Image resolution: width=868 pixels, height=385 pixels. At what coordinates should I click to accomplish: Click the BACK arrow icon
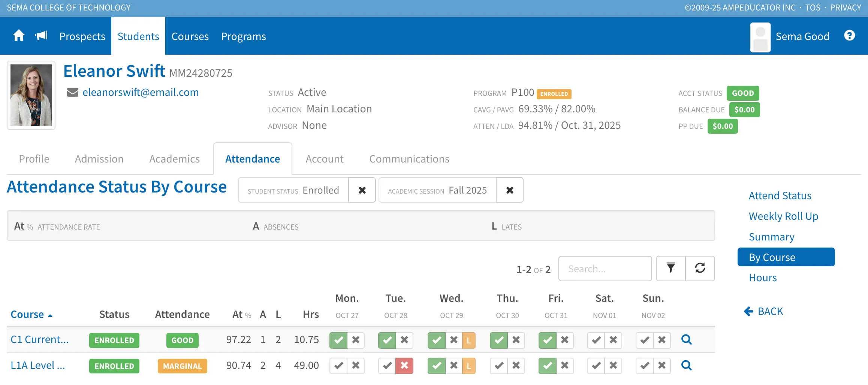point(748,311)
